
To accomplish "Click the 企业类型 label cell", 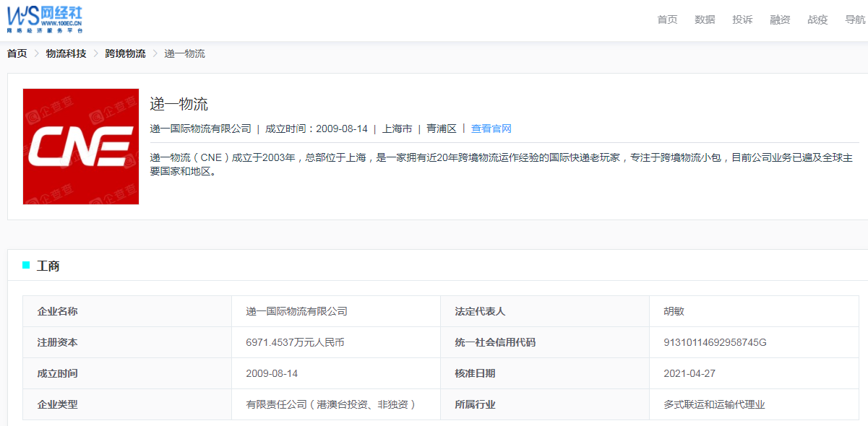I will click(127, 404).
